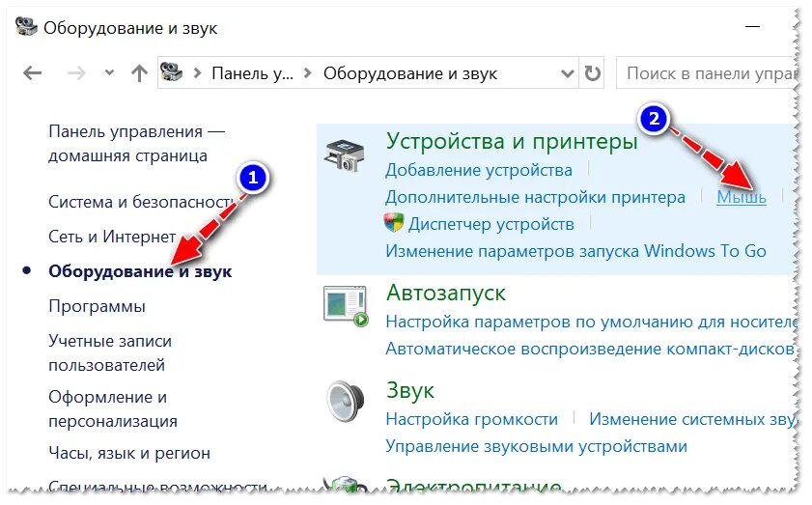Image resolution: width=812 pixels, height=505 pixels.
Task: Focus the "Поиск в панели управления" search box
Action: [x=707, y=73]
